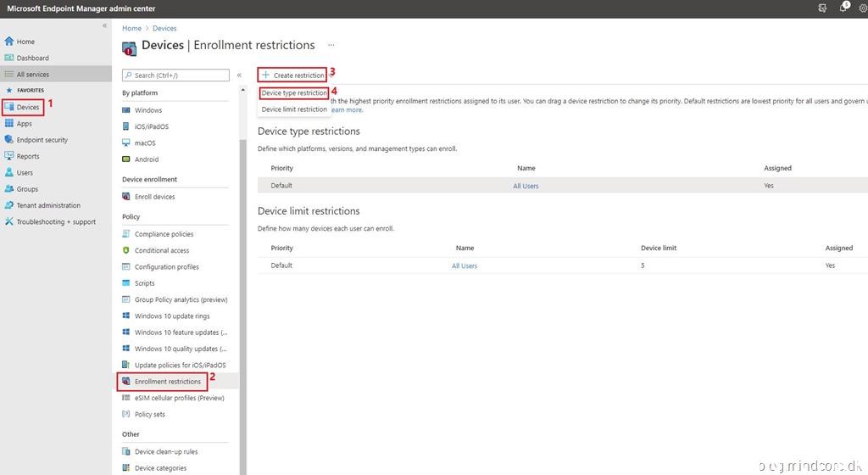Collapse the Devices menu panel chevron
The height and width of the screenshot is (475, 868).
239,75
